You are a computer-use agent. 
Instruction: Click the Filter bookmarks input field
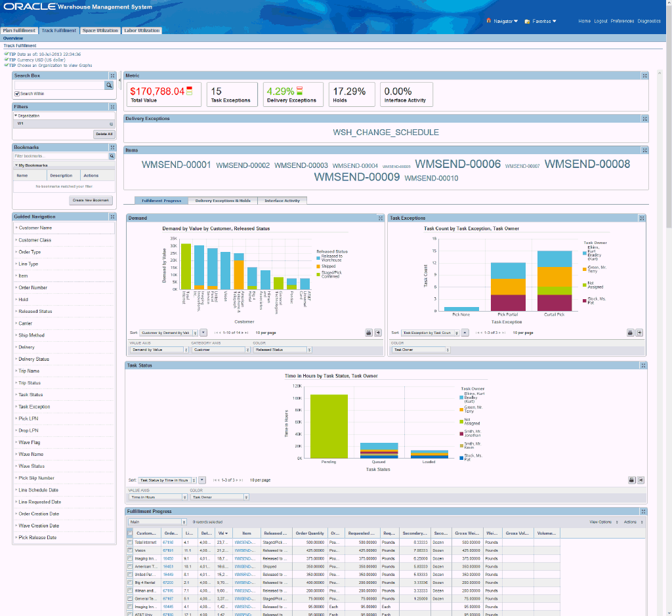tap(61, 156)
